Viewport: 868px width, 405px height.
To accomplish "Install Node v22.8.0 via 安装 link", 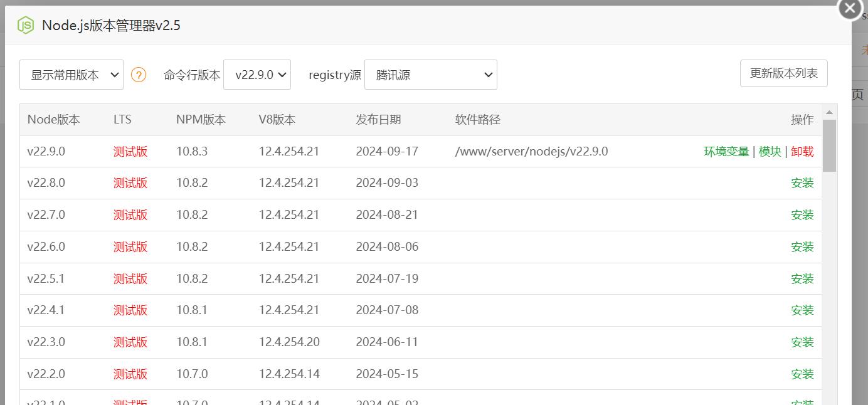I will click(x=802, y=183).
